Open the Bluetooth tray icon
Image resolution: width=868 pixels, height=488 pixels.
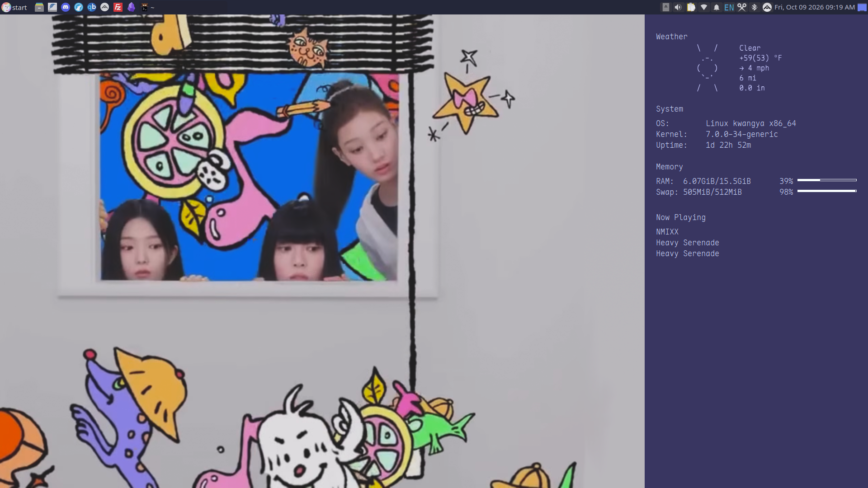pos(754,7)
